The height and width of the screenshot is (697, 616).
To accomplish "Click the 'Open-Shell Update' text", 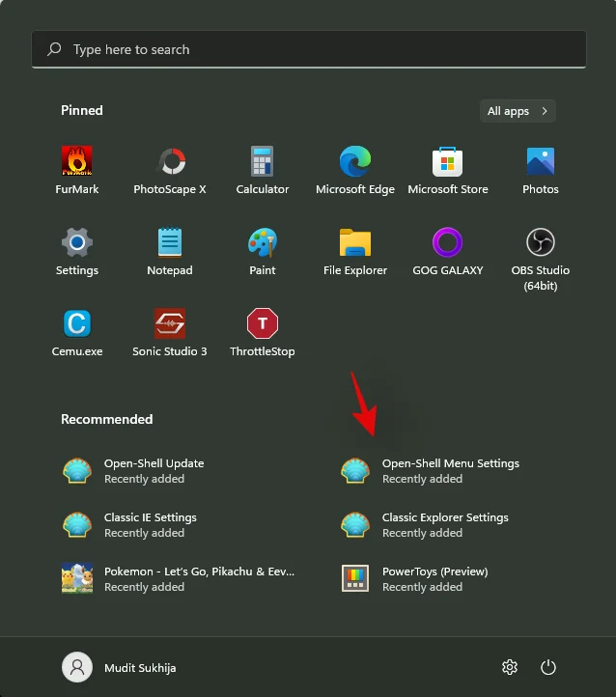I will point(154,463).
